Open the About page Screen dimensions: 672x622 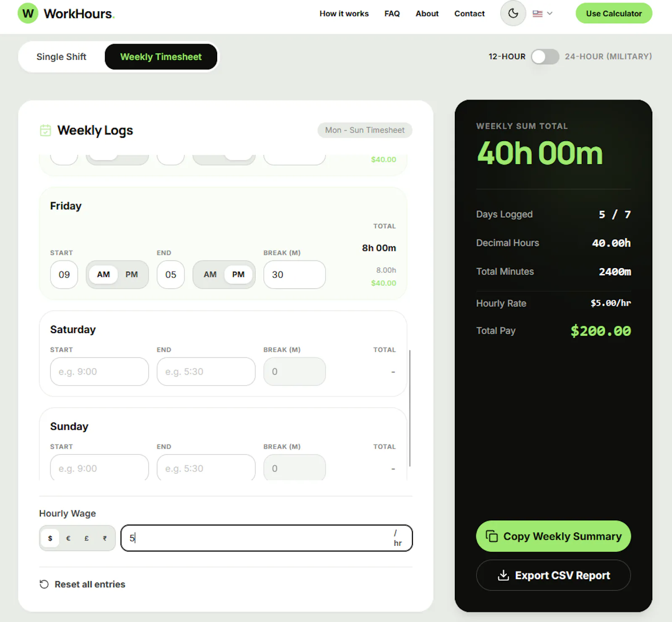427,13
